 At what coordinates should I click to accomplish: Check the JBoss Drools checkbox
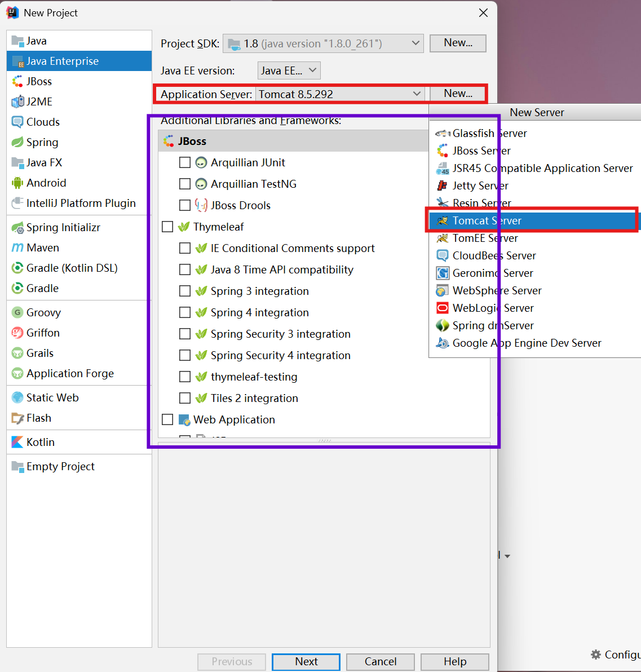[x=185, y=205]
